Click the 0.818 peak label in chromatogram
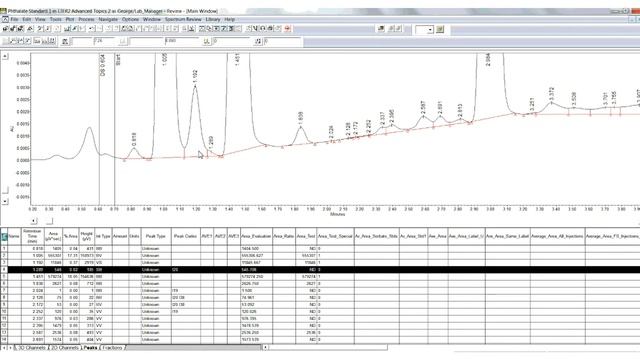The image size is (640, 360). pyautogui.click(x=134, y=140)
